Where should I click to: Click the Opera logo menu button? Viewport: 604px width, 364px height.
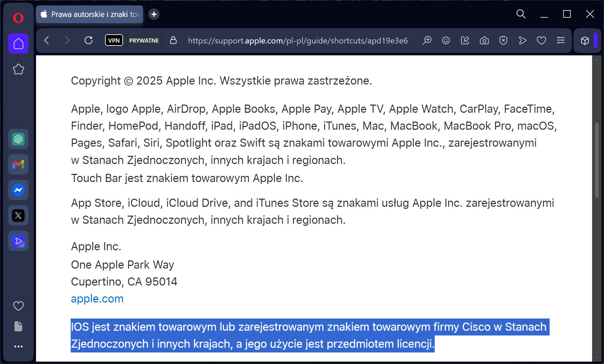point(18,18)
